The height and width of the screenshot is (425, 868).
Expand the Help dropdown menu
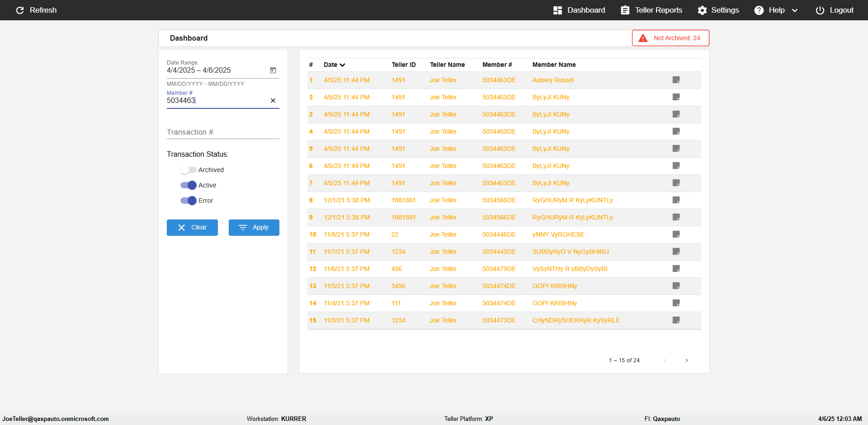click(x=776, y=10)
